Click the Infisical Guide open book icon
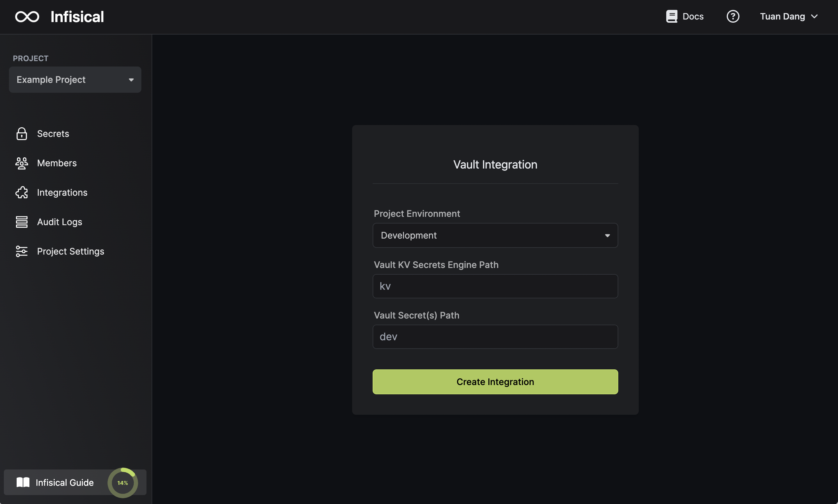Screen dimensions: 838x504 (23, 482)
